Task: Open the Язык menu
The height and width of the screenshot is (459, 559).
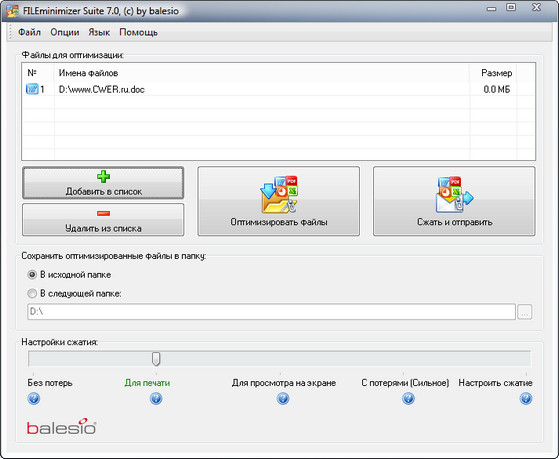Action: tap(99, 32)
